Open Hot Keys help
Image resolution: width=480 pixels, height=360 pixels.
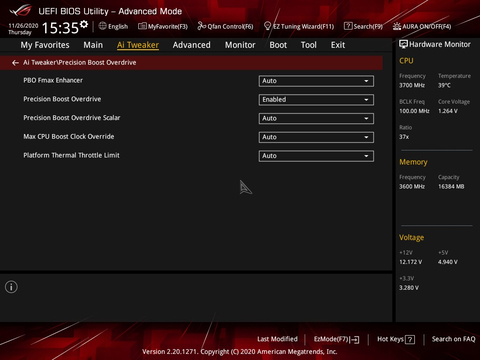(x=396, y=339)
